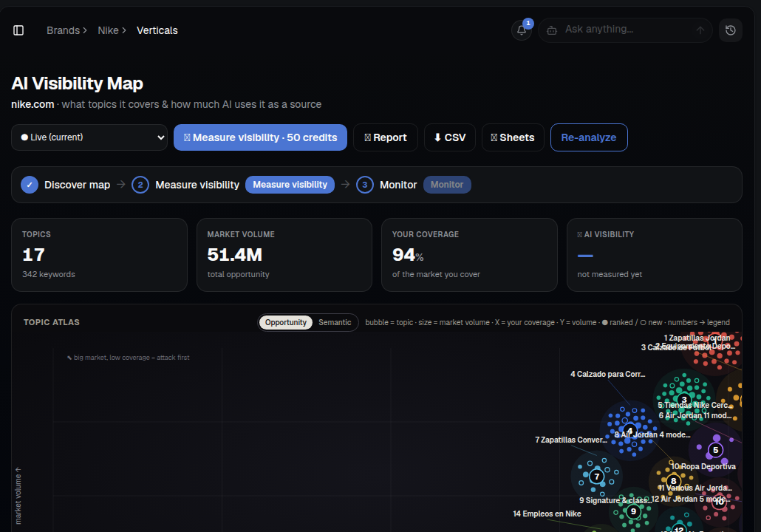Click the Discover map checkmark circle
Screen dimensions: 761x532
[30, 185]
